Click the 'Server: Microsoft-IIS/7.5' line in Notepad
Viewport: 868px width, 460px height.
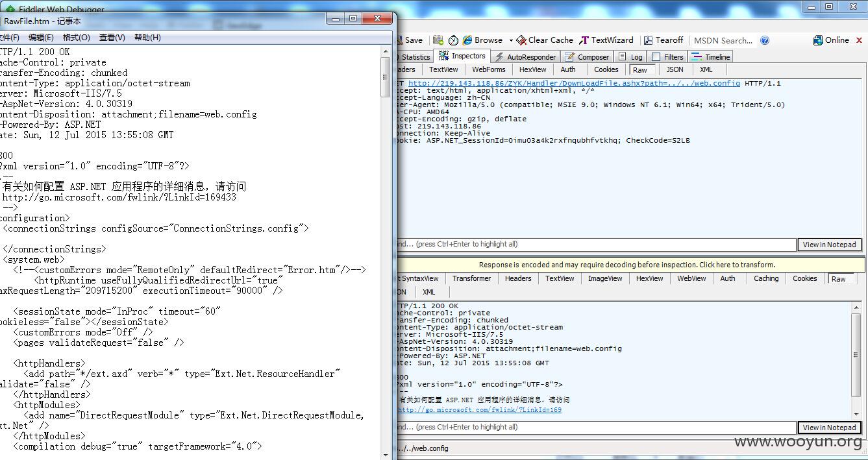pos(61,93)
